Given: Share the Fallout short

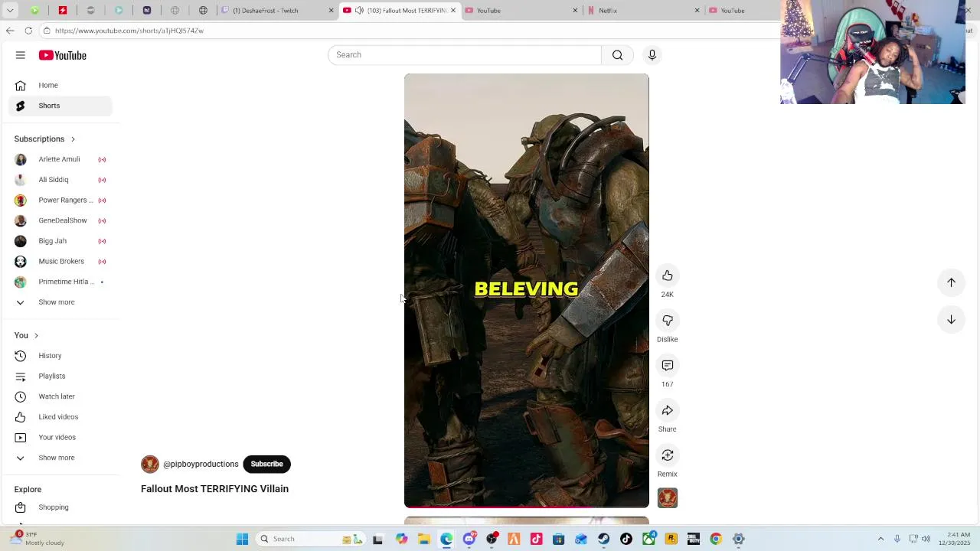Looking at the screenshot, I should pos(668,411).
